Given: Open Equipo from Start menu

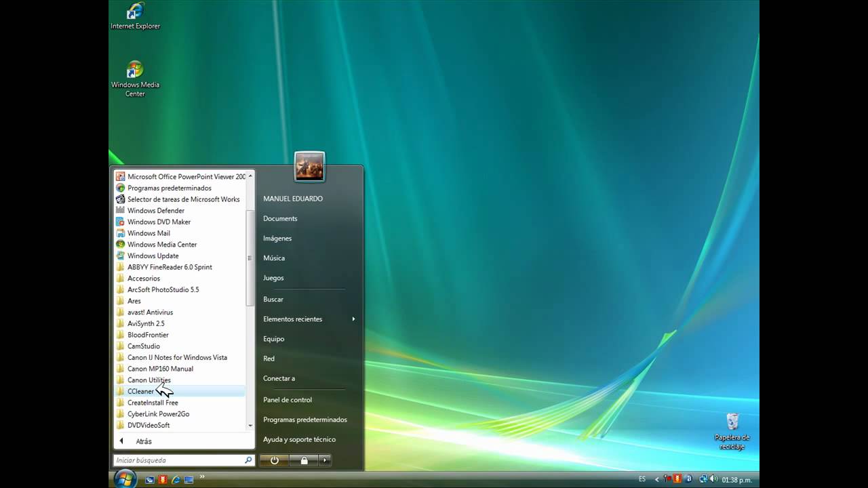Looking at the screenshot, I should click(x=273, y=339).
